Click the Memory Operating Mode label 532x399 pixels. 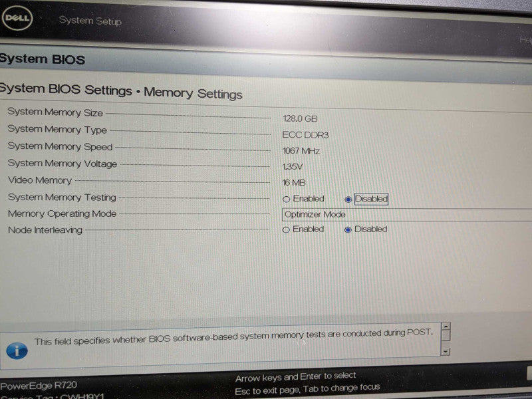click(x=63, y=213)
